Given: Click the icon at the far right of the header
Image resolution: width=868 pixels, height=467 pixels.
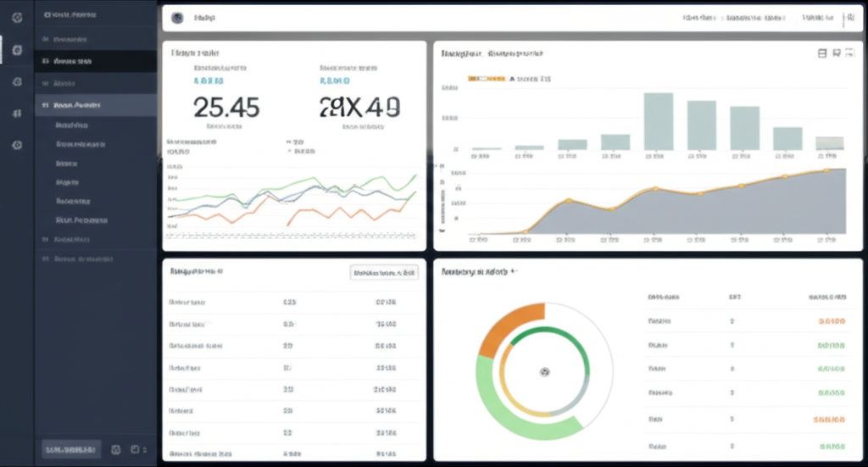Looking at the screenshot, I should (850, 17).
